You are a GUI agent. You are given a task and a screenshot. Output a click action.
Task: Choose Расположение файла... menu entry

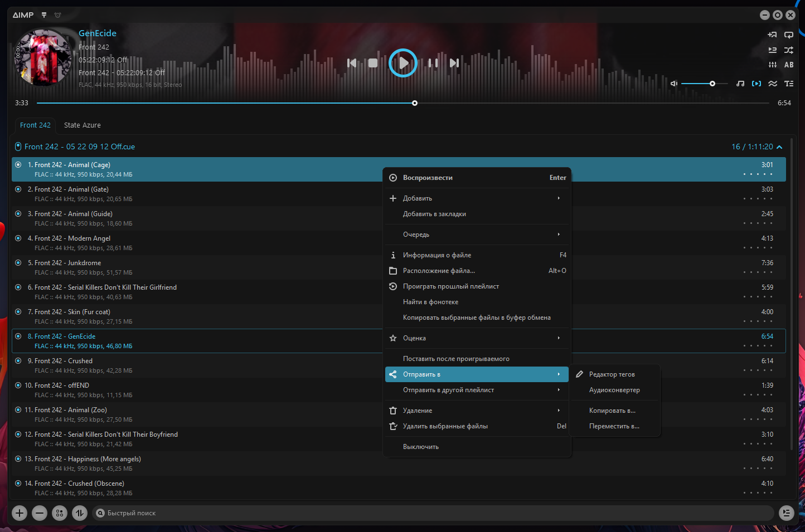477,271
